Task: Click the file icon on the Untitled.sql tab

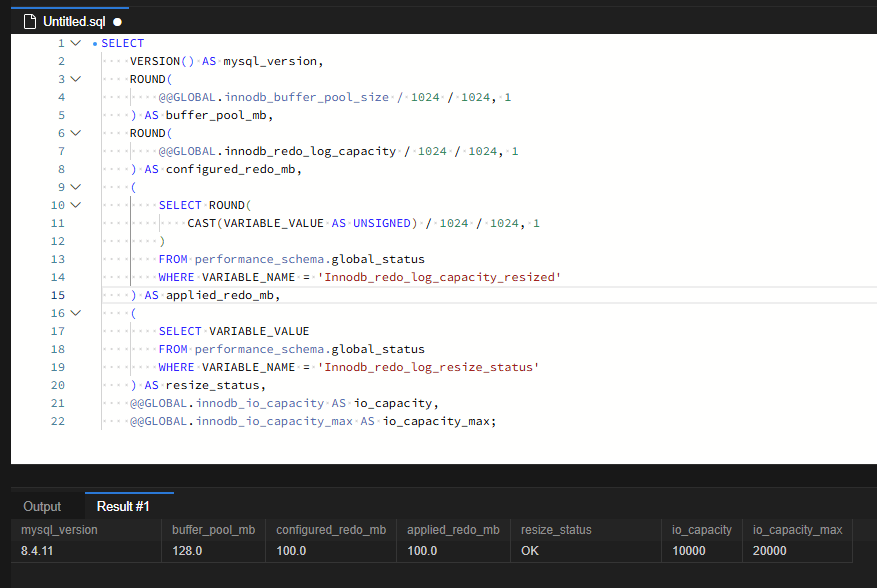Action: [30, 22]
